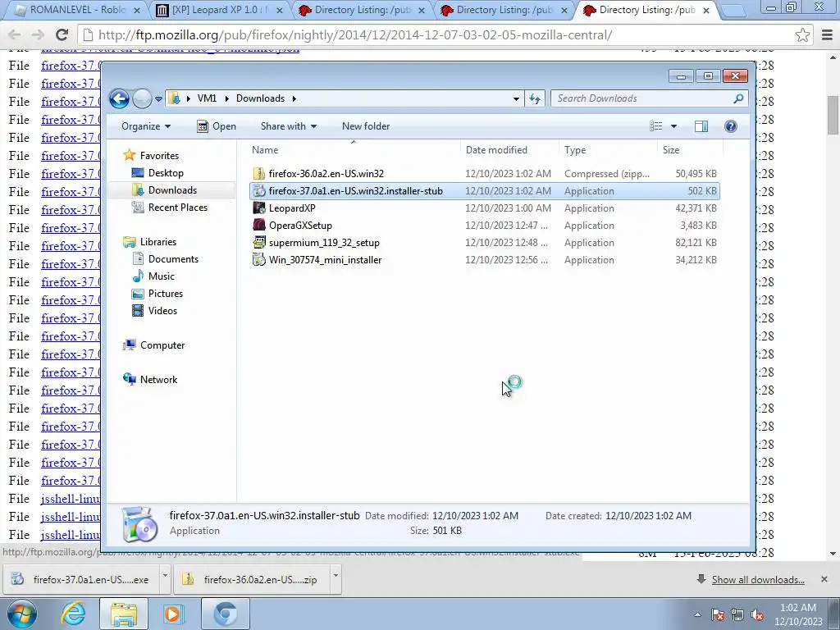The width and height of the screenshot is (840, 630).
Task: Open the Share with menu
Action: pos(288,126)
